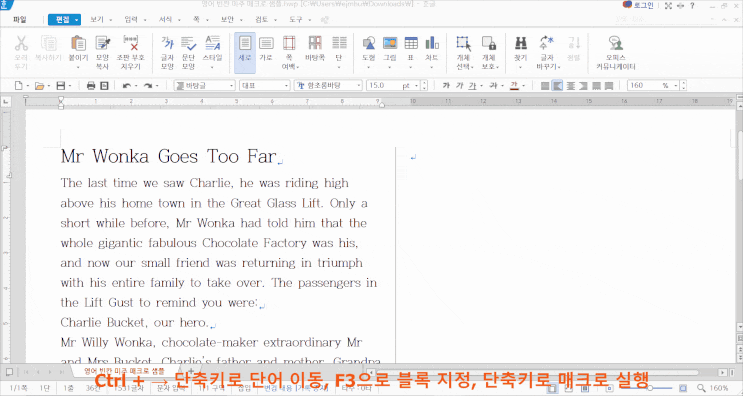Click the print preview icon

104,86
